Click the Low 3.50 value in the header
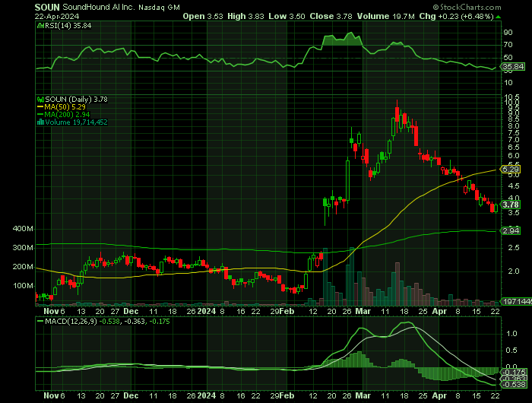The height and width of the screenshot is (403, 532). 287,16
